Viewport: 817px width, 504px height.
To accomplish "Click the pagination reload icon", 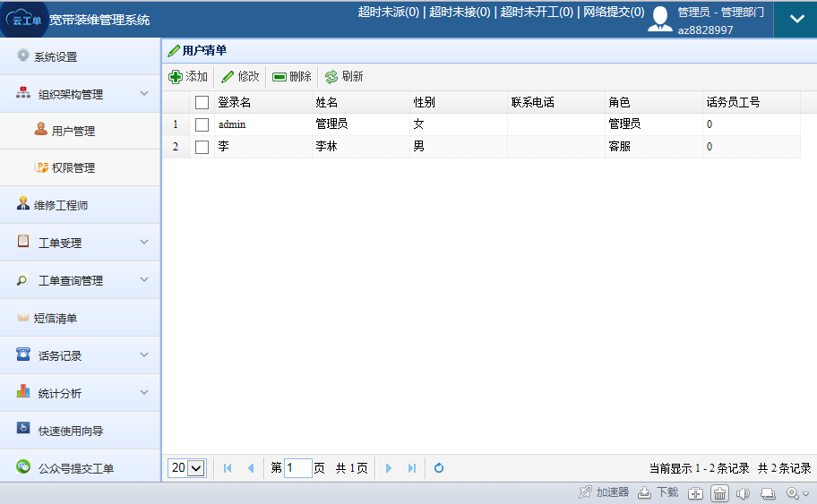I will pos(439,468).
